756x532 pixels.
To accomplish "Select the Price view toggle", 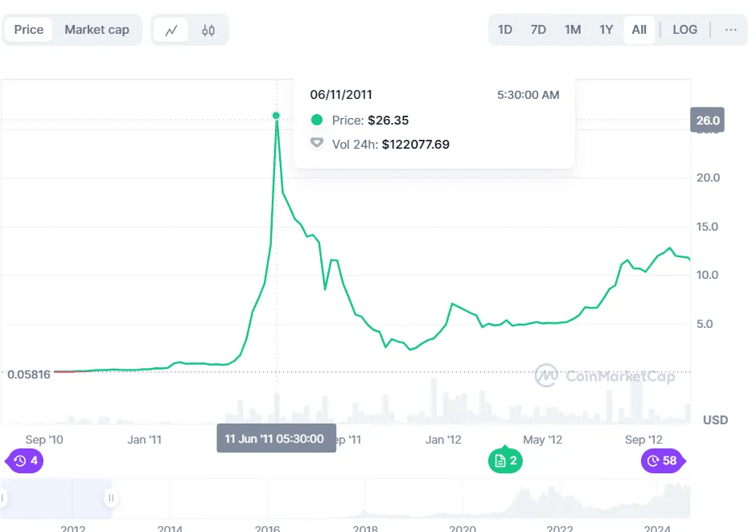I will point(29,30).
